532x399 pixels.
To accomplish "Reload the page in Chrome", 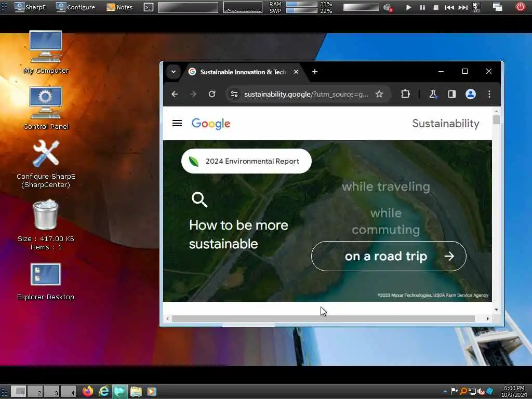I will (x=212, y=94).
